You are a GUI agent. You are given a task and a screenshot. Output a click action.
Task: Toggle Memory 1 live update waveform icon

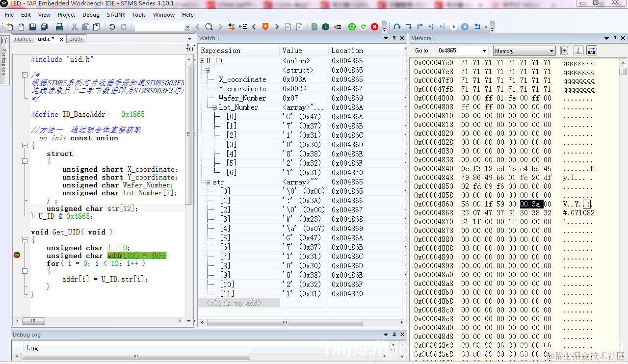click(x=592, y=51)
